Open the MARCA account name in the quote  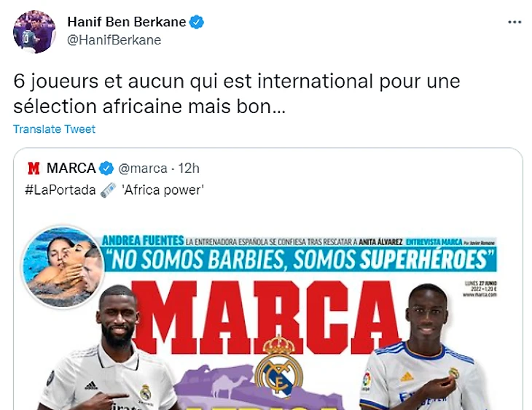(x=71, y=168)
